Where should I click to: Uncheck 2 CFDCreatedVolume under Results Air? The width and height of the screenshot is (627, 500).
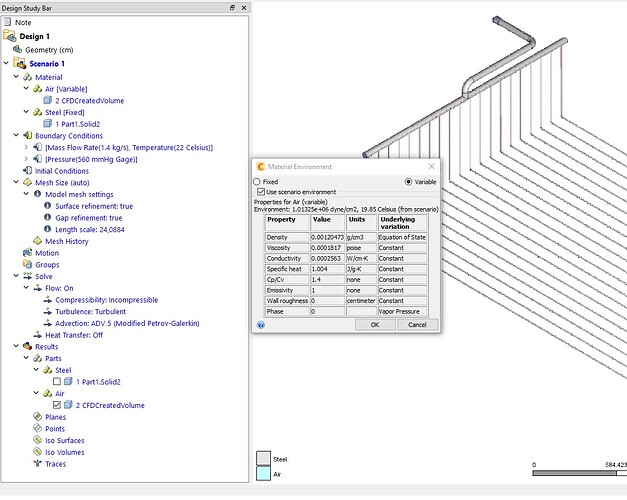coord(57,405)
